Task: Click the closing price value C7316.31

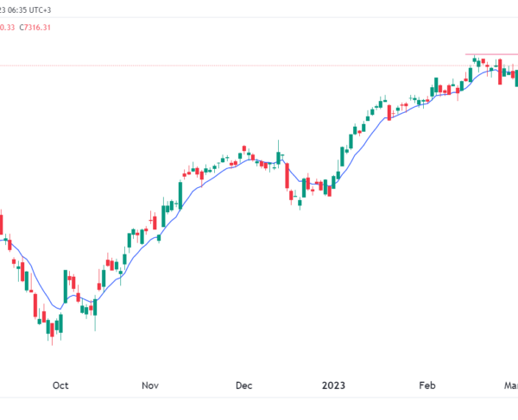Action: point(35,28)
